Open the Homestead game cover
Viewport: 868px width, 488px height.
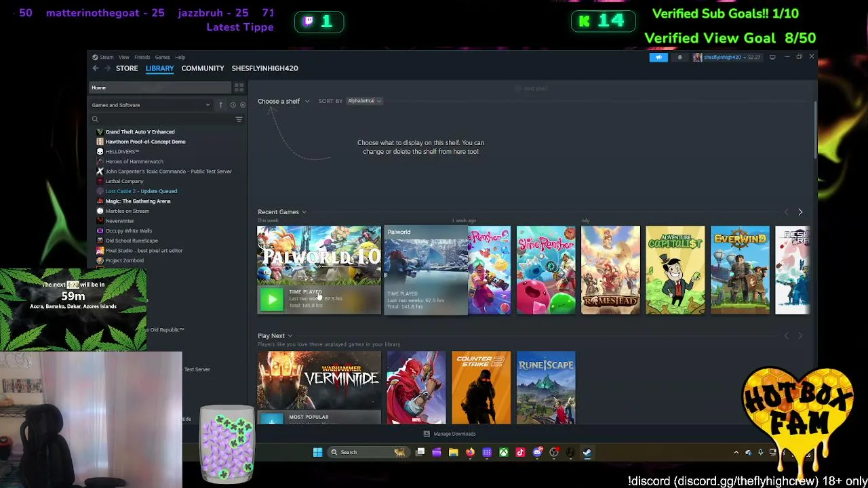[610, 270]
